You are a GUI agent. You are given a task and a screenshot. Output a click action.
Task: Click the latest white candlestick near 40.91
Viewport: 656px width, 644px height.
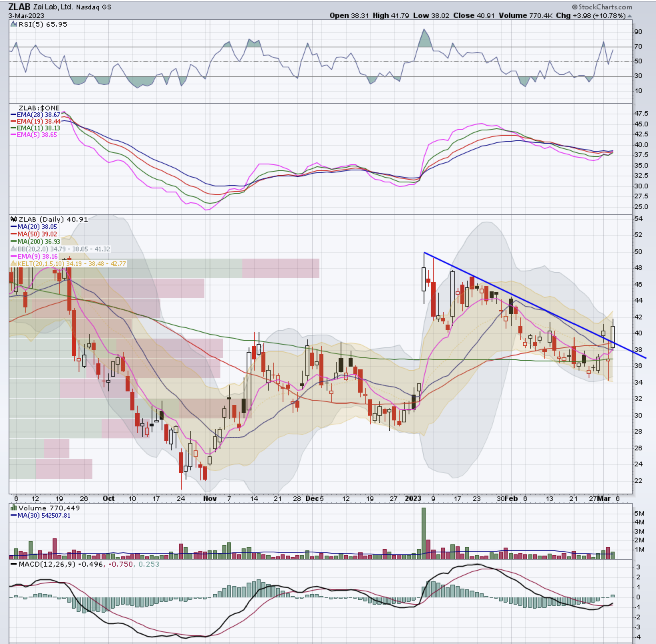[x=612, y=337]
